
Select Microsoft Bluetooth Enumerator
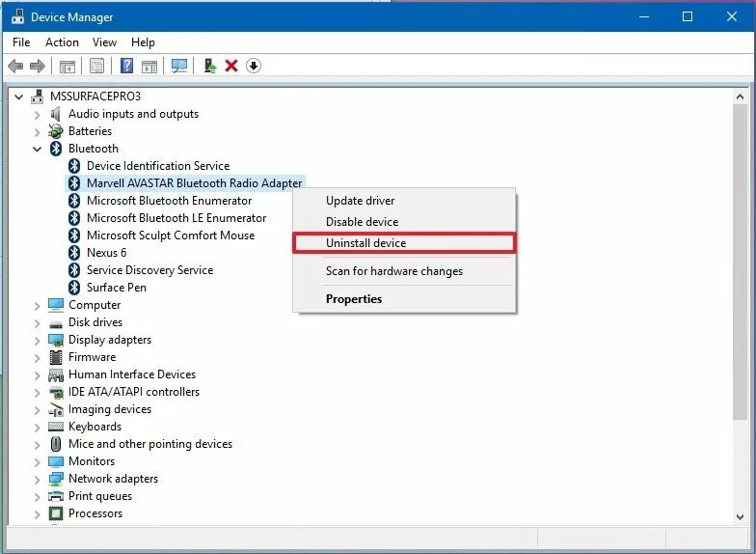[x=170, y=201]
